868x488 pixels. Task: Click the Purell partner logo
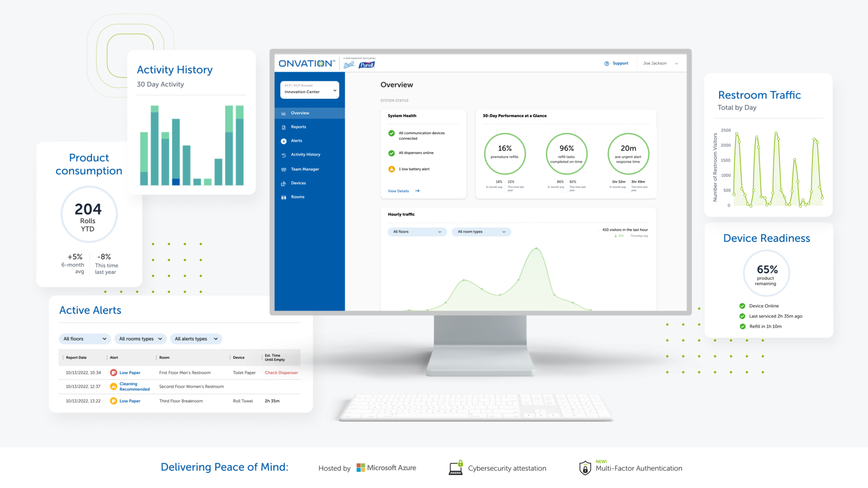point(367,64)
